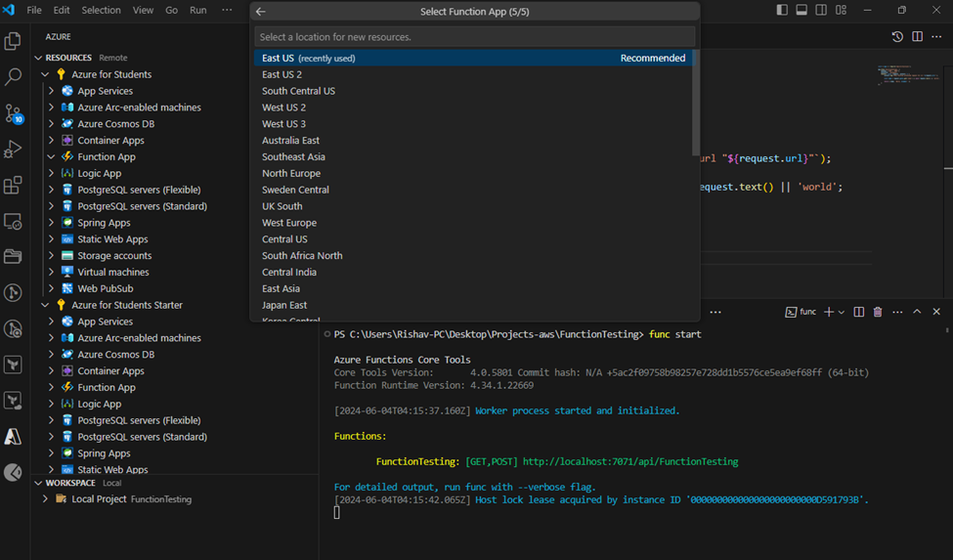
Task: Open terminal panel More Actions ellipsis
Action: tap(897, 312)
